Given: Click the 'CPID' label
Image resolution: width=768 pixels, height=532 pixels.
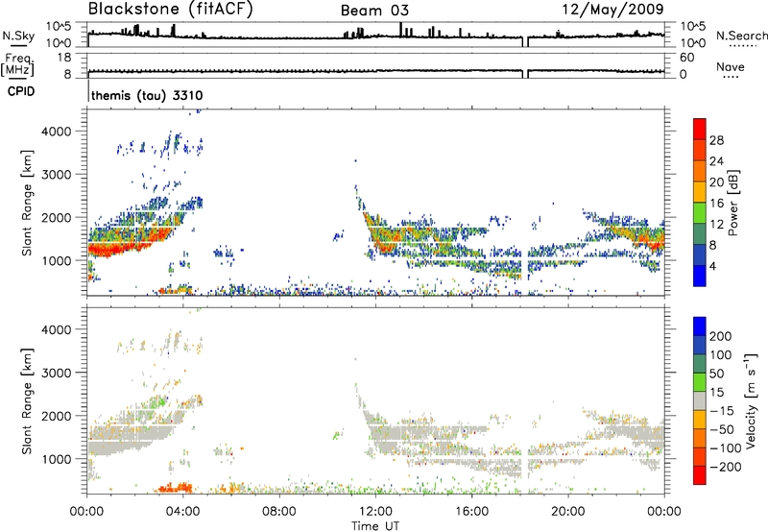Looking at the screenshot, I should click(x=21, y=91).
